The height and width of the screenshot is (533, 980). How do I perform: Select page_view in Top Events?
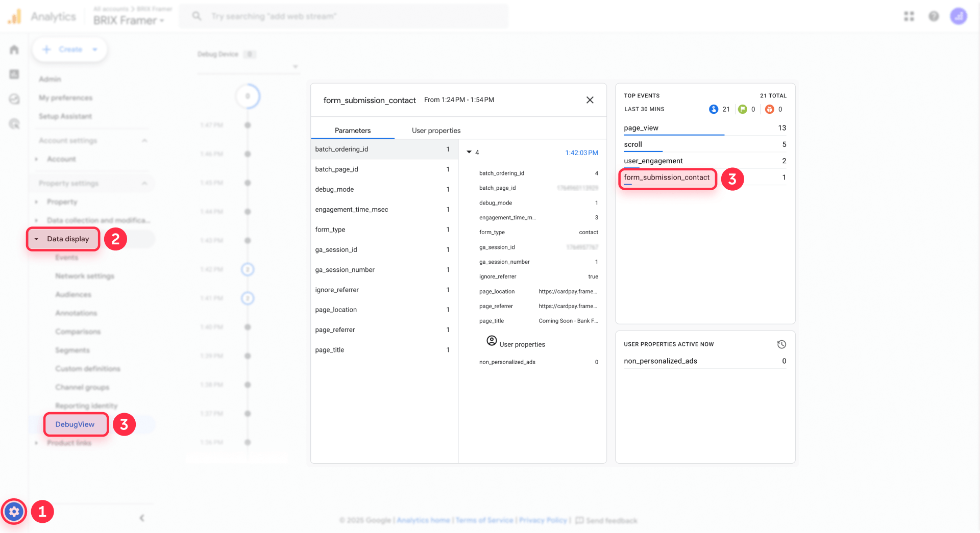tap(705, 128)
